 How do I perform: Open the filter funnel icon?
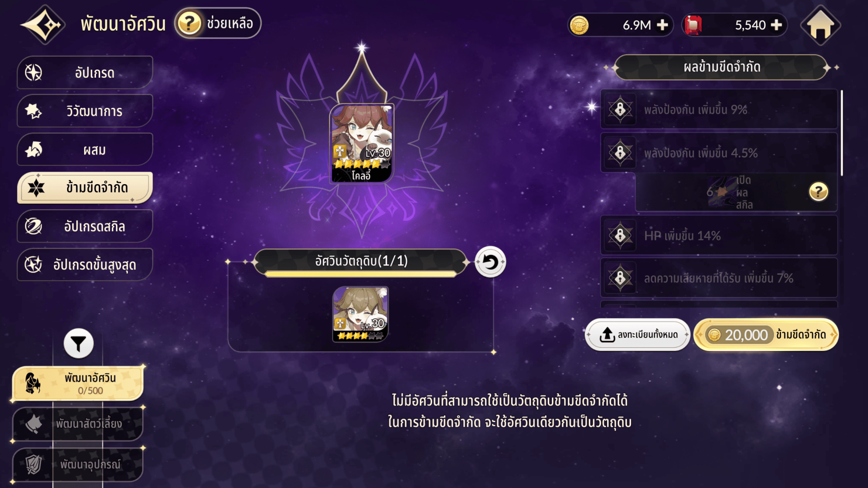click(79, 344)
